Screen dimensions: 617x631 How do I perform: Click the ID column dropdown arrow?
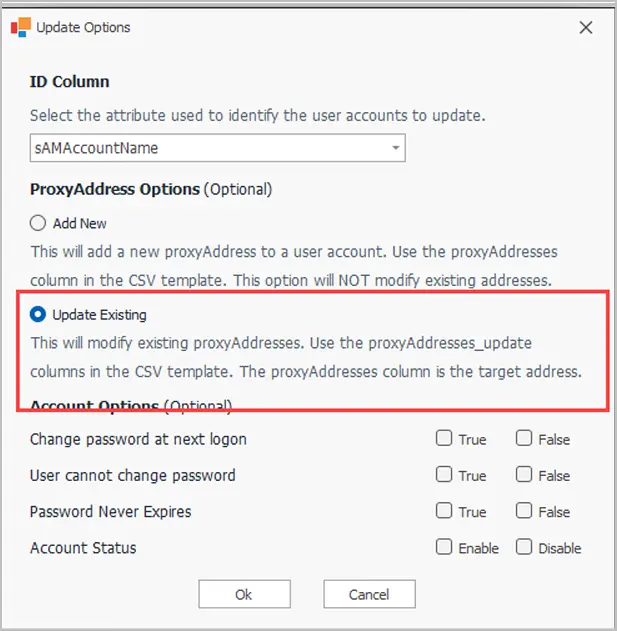pos(396,148)
